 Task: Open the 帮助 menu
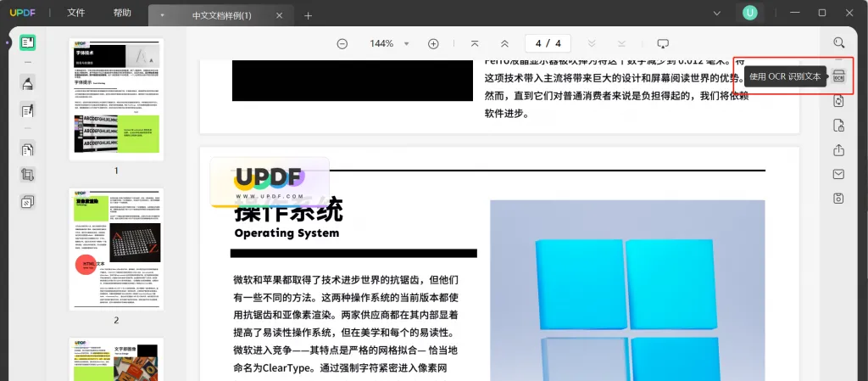pyautogui.click(x=122, y=13)
